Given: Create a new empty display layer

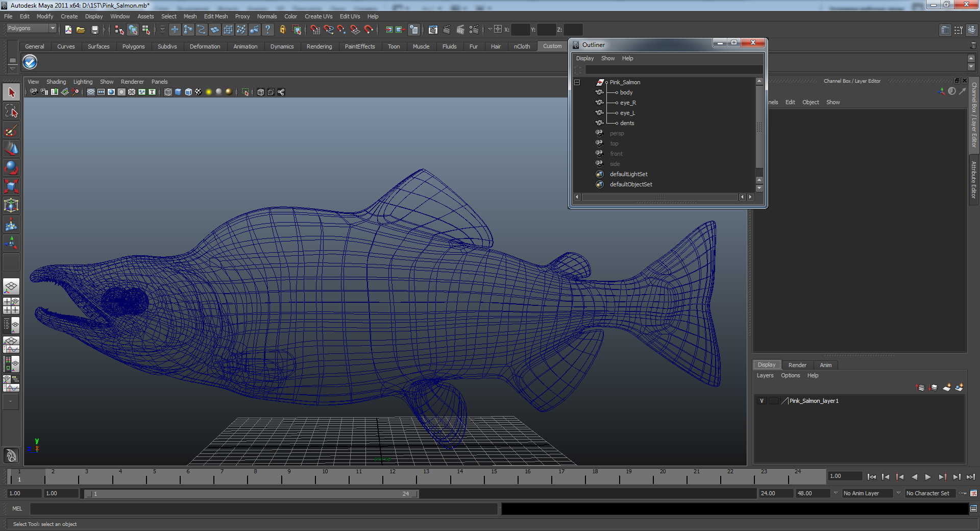Looking at the screenshot, I should click(x=946, y=388).
